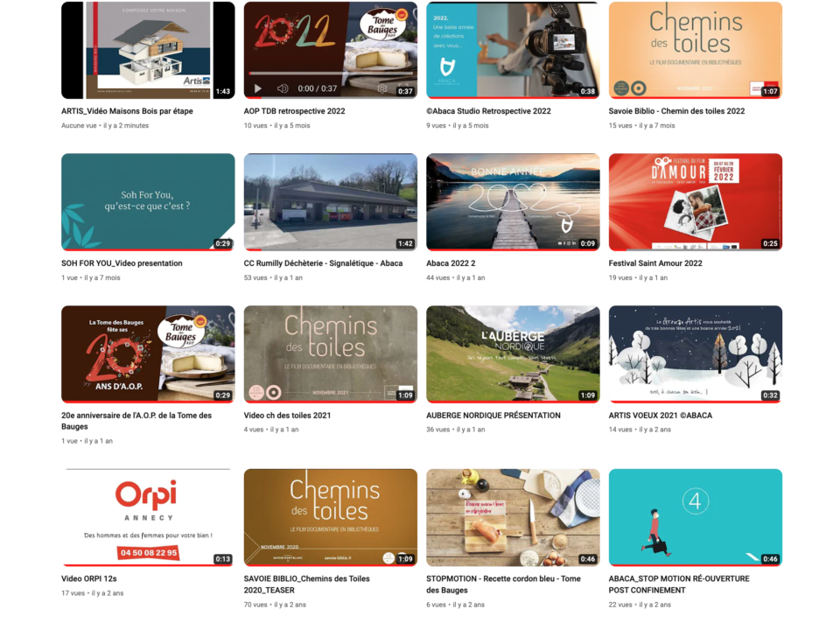Click the 0:09 duration badge
The width and height of the screenshot is (840, 630).
(588, 244)
